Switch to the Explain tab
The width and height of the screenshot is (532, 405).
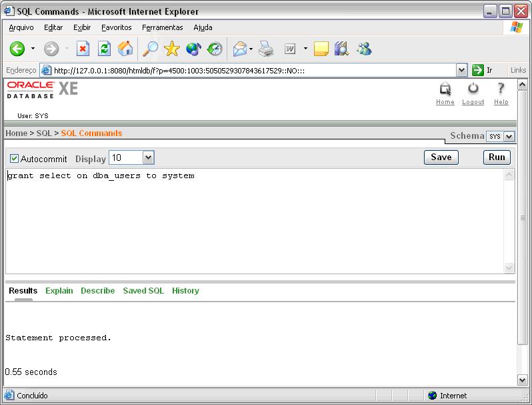point(59,291)
